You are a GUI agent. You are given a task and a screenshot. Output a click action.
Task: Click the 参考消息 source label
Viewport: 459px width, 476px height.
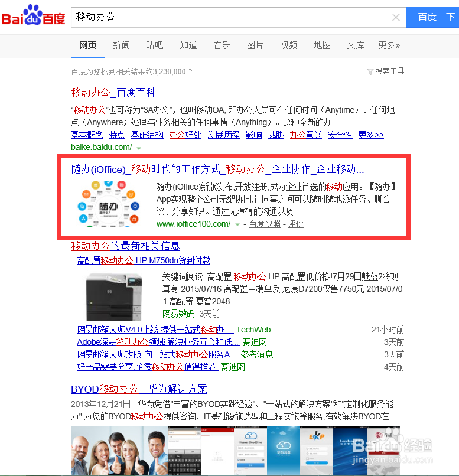pos(257,354)
